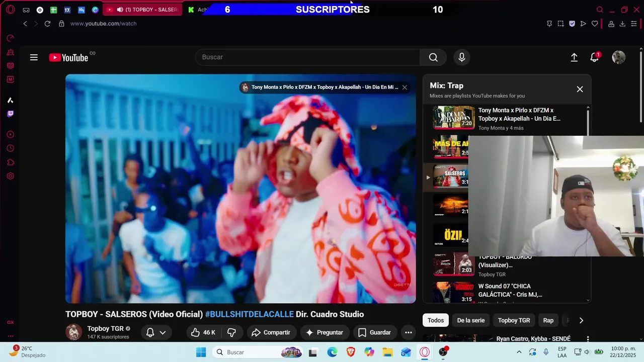Open the Topboy TGR channel name link
The image size is (644, 362).
(105, 328)
